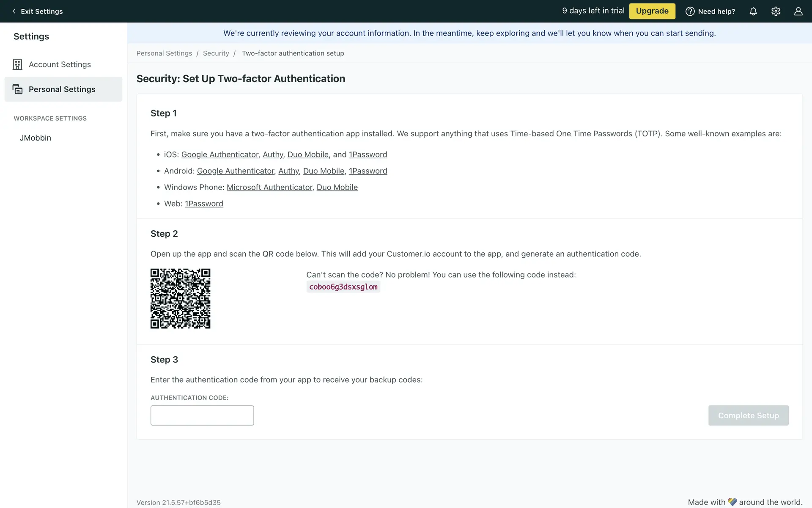
Task: Open the Microsoft Authenticator link
Action: click(x=269, y=187)
